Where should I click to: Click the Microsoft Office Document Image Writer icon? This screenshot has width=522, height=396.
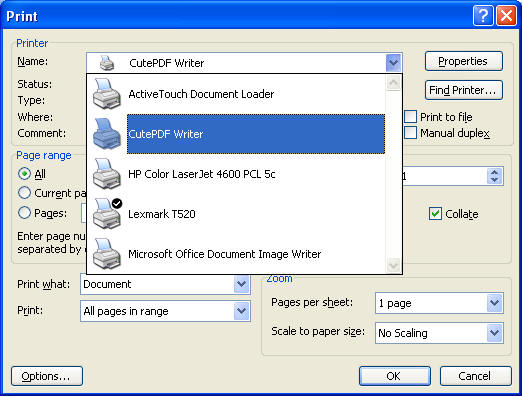tap(107, 254)
